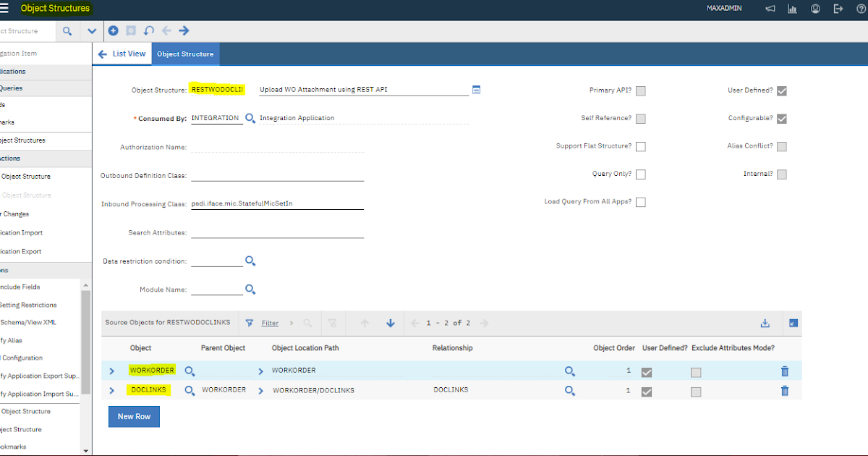Open the MAXADMIN profile icon
The height and width of the screenshot is (456, 868).
coord(816,9)
